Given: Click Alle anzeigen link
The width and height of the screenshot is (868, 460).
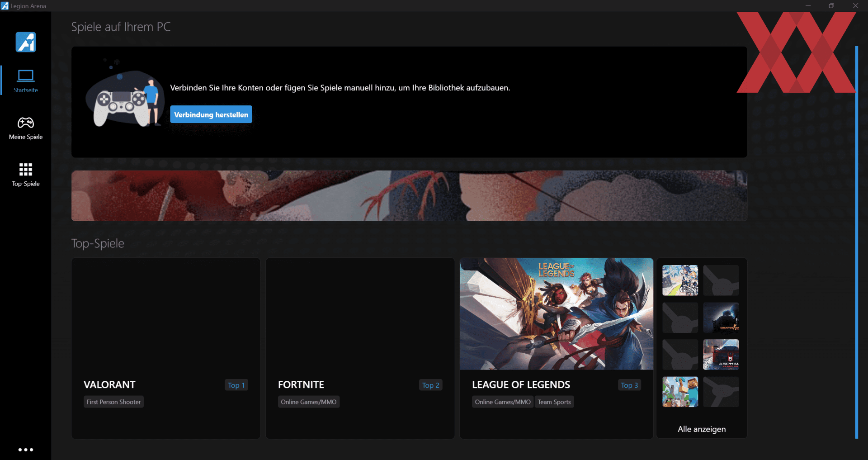Looking at the screenshot, I should point(702,429).
